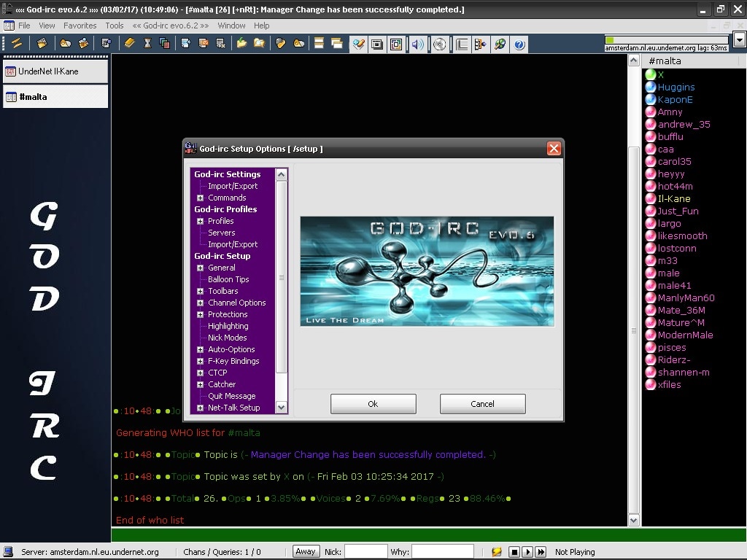Confirm setup with the Ok button
This screenshot has width=747, height=560.
click(373, 404)
